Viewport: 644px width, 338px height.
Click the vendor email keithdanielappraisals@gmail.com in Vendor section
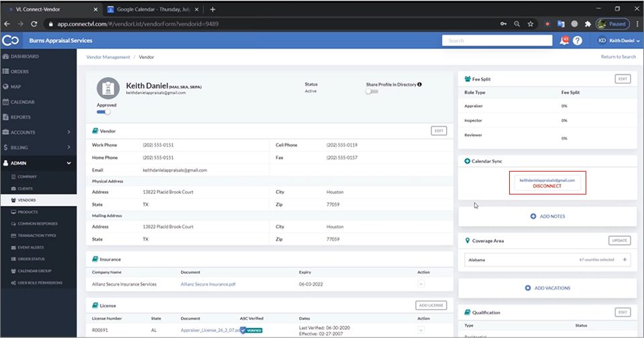(x=175, y=170)
